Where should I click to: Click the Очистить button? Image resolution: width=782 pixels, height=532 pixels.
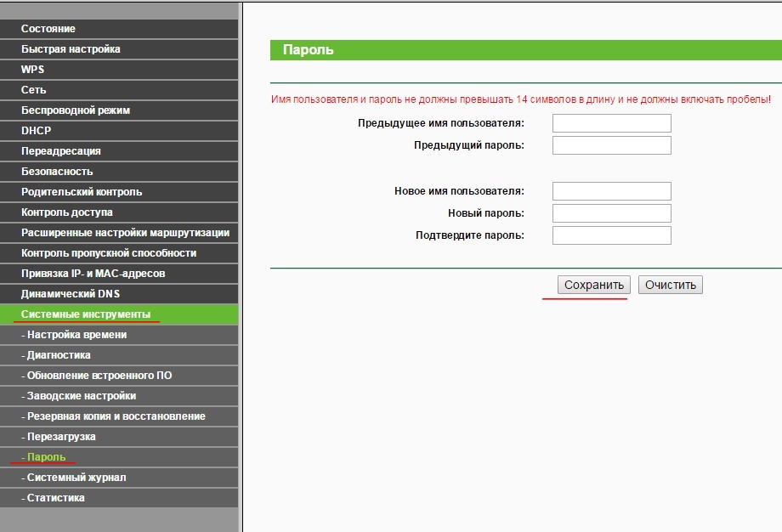pyautogui.click(x=671, y=285)
